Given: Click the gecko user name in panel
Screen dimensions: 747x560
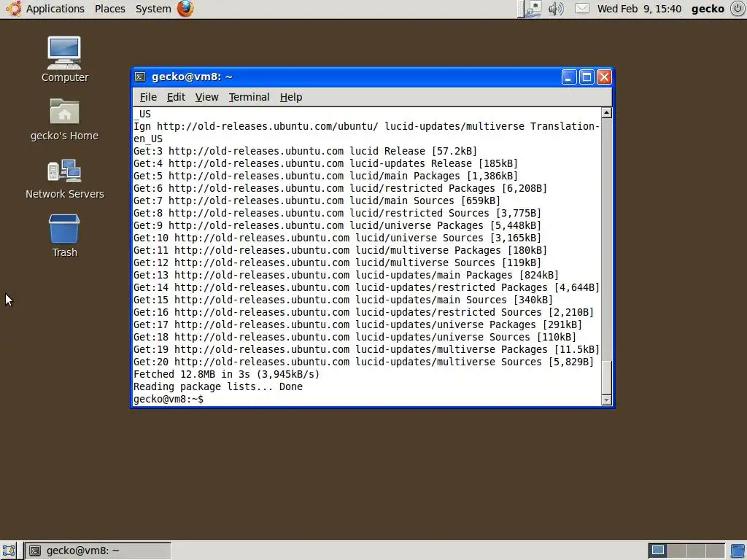Looking at the screenshot, I should point(708,9).
